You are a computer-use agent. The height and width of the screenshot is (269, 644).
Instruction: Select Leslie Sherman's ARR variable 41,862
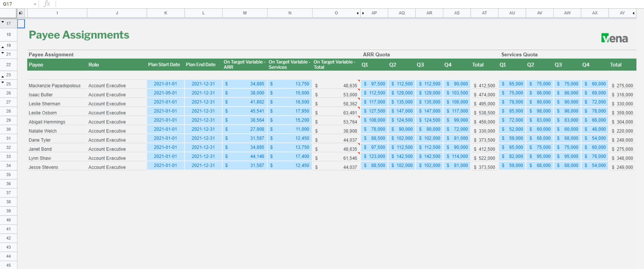245,102
